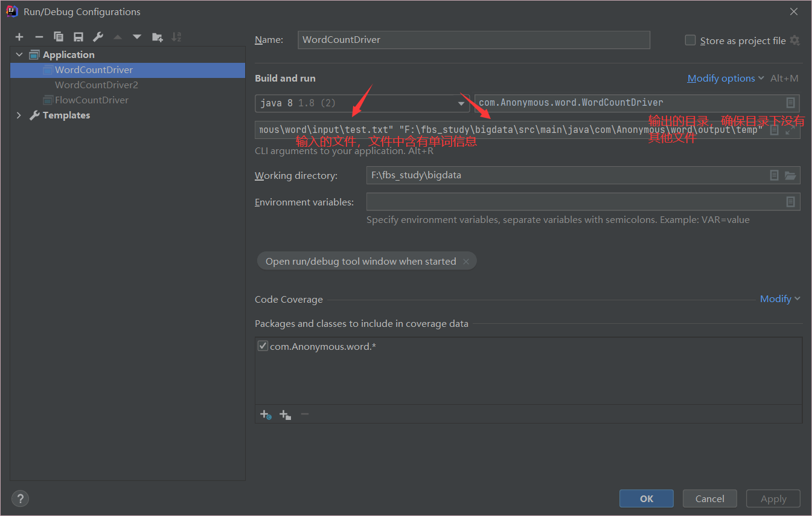Collapse the Application node

19,54
